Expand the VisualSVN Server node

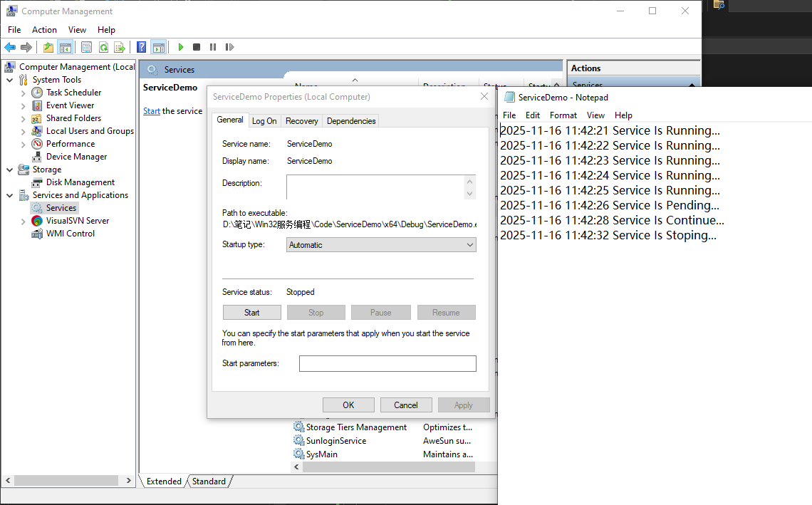point(24,222)
